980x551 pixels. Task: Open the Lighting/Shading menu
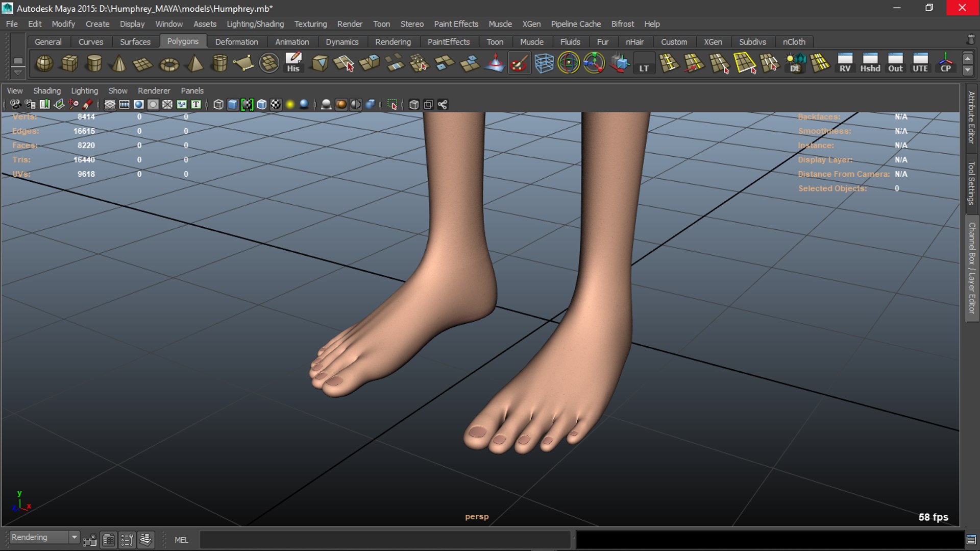[x=255, y=24]
